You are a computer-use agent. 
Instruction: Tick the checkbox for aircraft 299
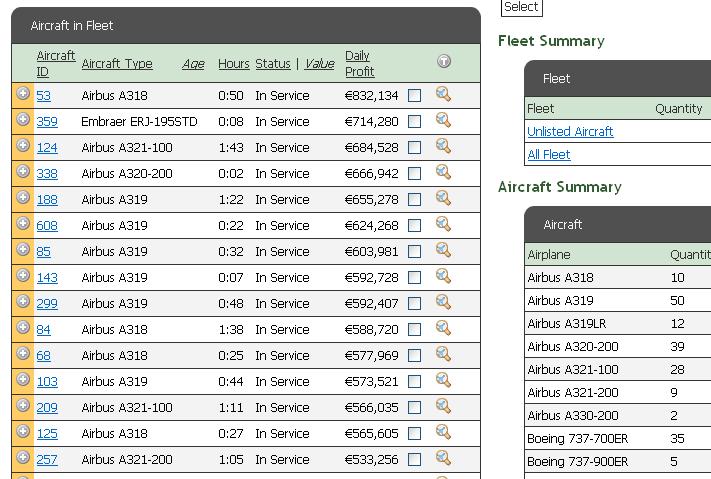(414, 304)
